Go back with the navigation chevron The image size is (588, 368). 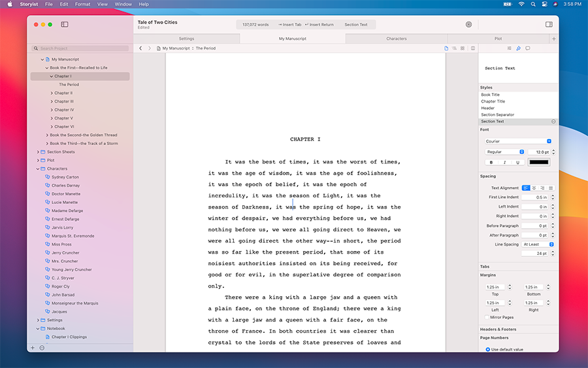coord(140,48)
